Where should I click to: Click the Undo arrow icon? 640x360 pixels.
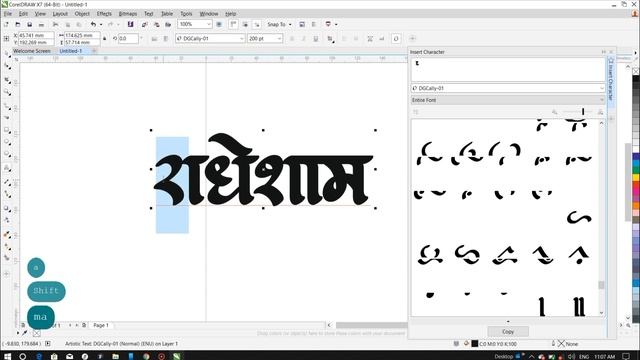93,24
